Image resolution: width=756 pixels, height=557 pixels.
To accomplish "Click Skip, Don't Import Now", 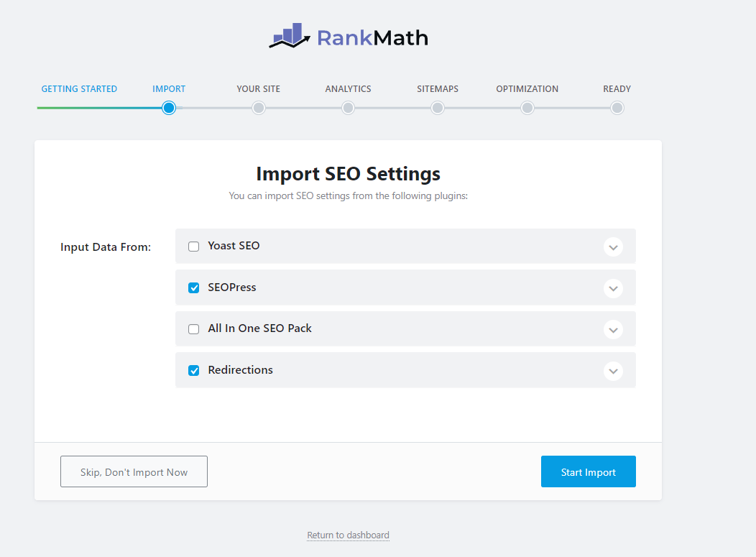I will 134,472.
